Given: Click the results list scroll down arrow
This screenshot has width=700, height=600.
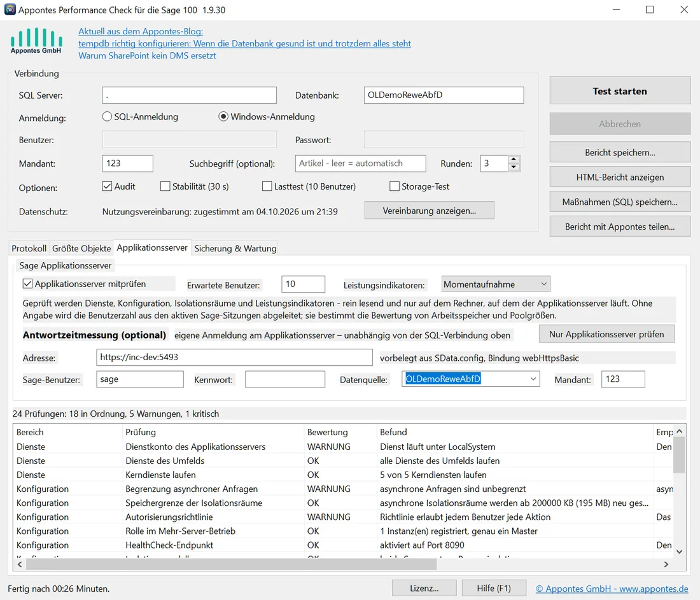Looking at the screenshot, I should (x=680, y=552).
